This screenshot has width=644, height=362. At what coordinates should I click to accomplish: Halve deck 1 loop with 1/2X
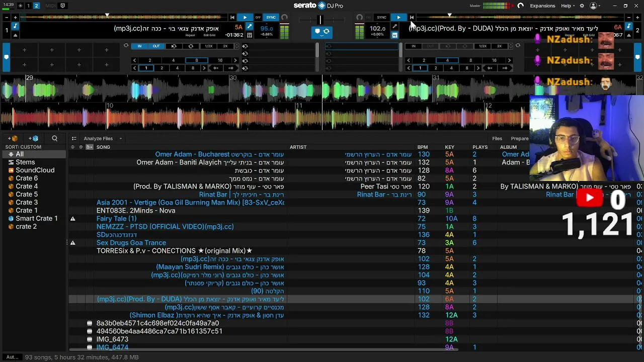208,46
